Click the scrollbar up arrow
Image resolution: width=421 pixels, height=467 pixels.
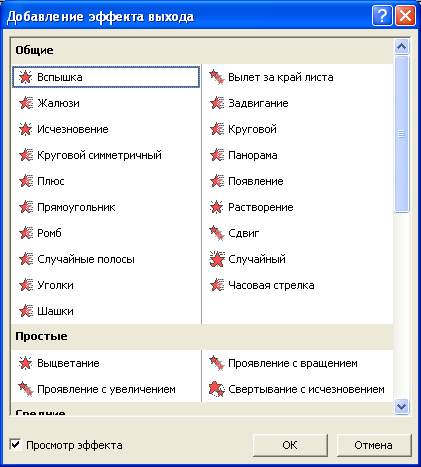[x=401, y=46]
